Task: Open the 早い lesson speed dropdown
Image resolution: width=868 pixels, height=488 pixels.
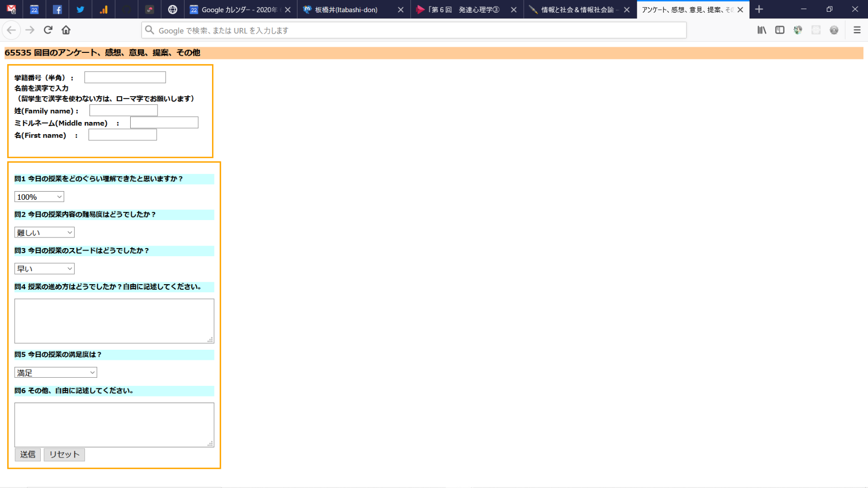Action: (x=44, y=269)
